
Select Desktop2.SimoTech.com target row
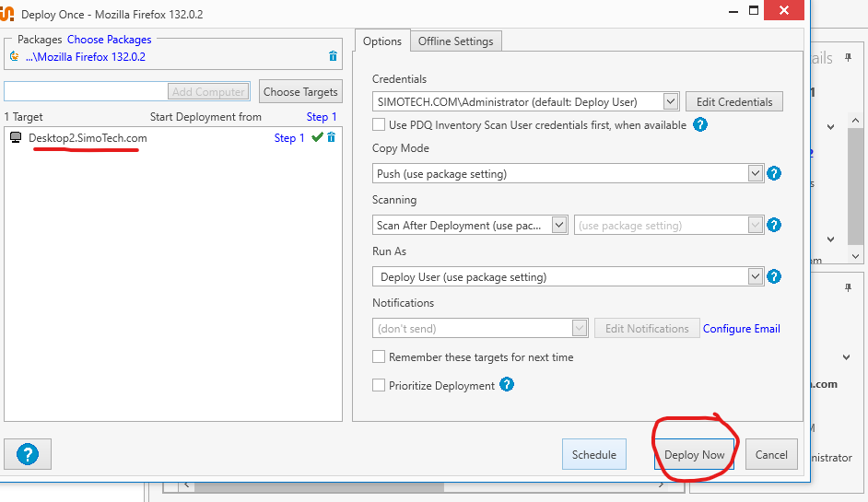pyautogui.click(x=172, y=138)
